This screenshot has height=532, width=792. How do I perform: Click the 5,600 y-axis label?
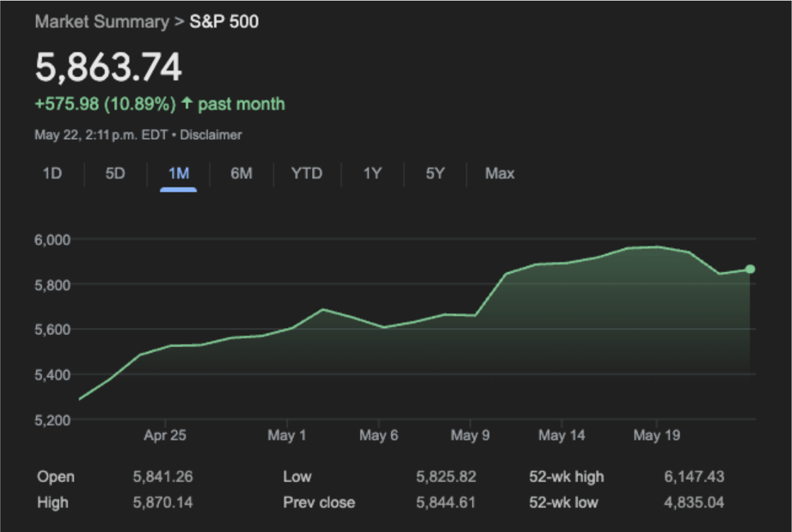pos(52,330)
